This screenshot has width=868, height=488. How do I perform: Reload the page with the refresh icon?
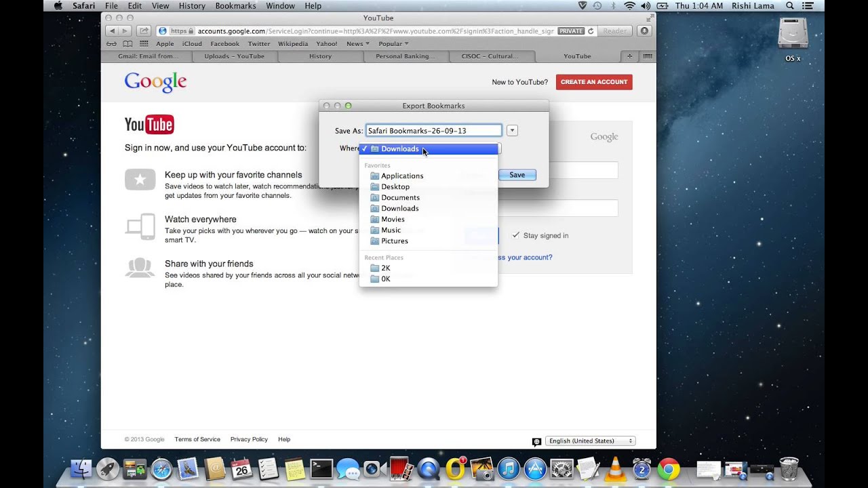[x=591, y=31]
